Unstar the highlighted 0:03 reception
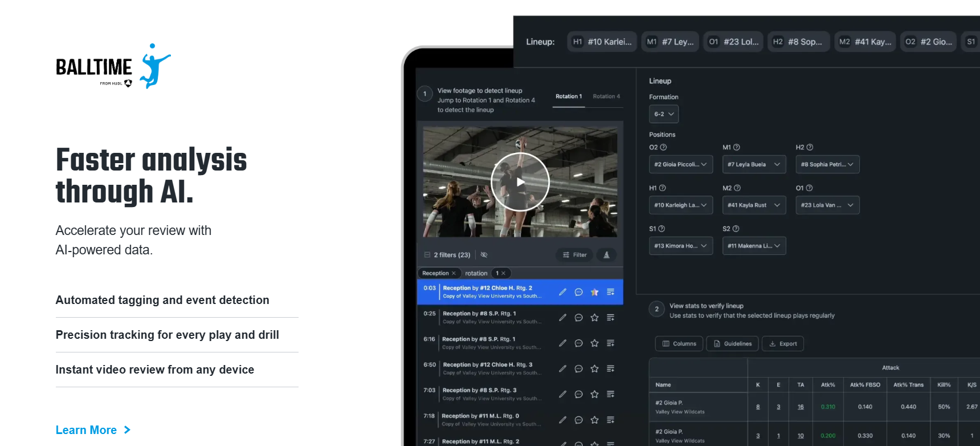980x446 pixels. pos(594,292)
